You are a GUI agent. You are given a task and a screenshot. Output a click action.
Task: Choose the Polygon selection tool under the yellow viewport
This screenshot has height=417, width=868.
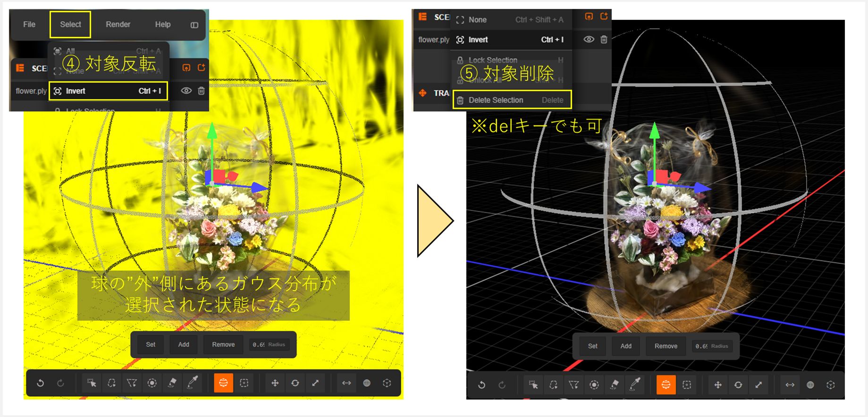132,383
